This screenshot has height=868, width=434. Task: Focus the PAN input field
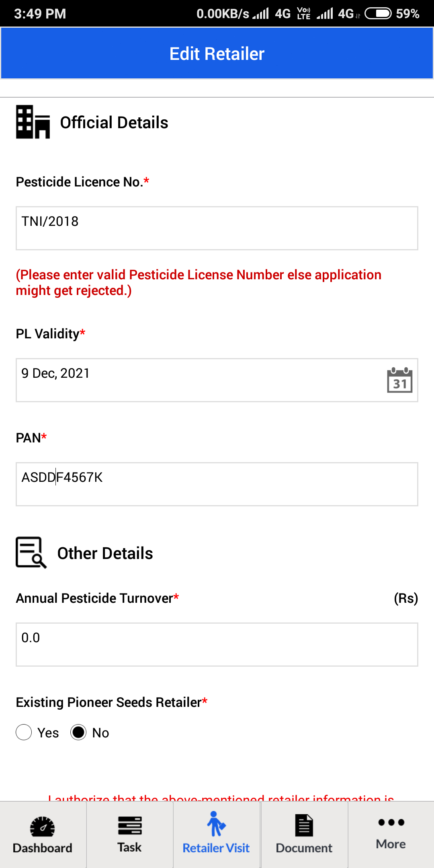click(x=217, y=484)
